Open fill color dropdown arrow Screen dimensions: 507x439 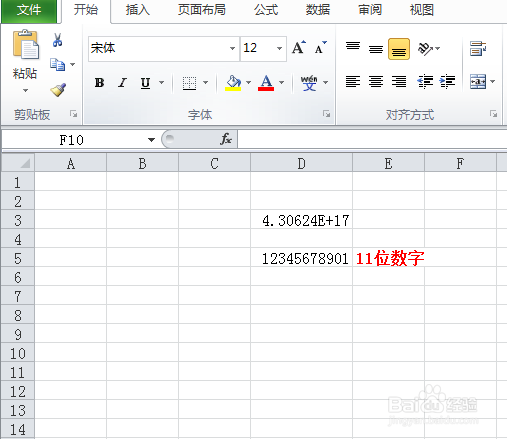click(248, 82)
